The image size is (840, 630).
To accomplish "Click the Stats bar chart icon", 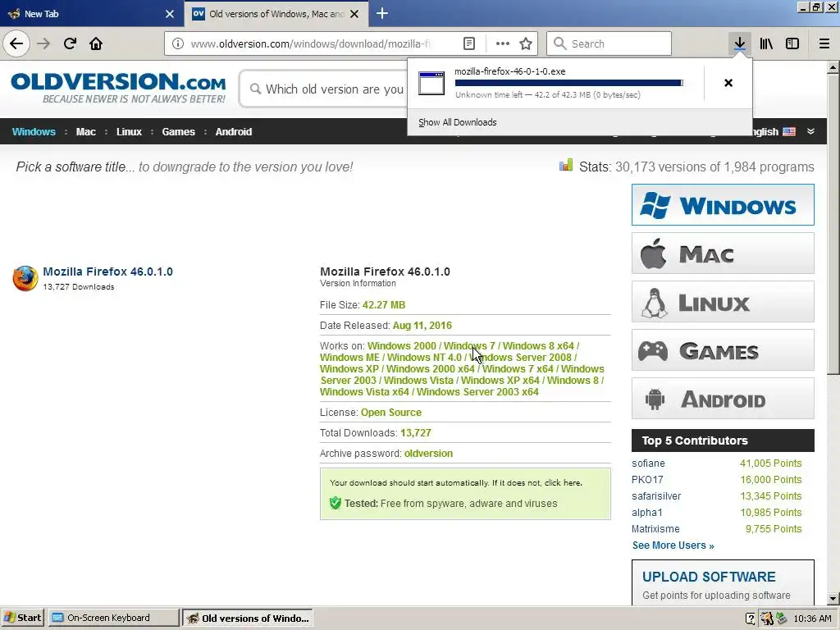I will pos(566,165).
